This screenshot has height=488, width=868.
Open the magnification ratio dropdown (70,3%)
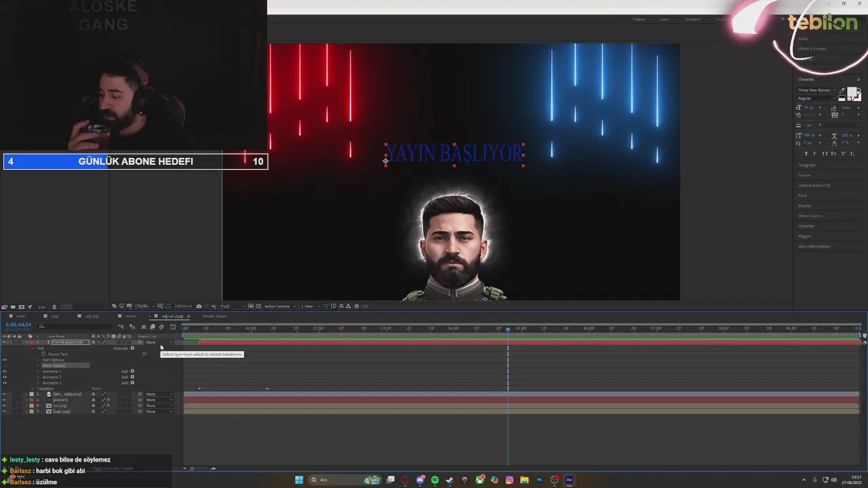point(144,306)
